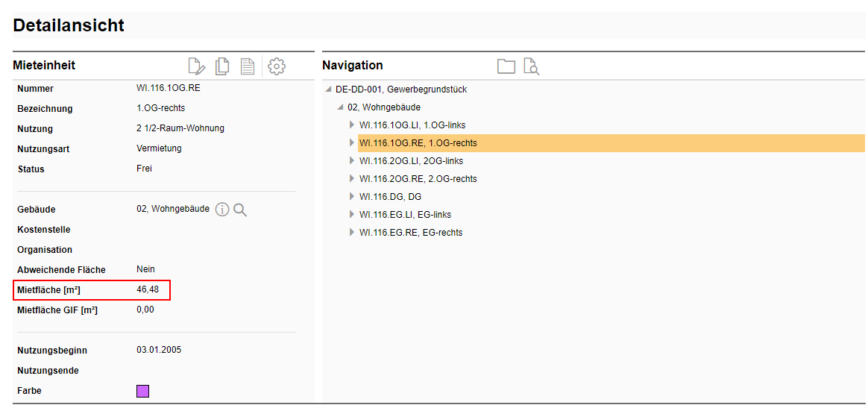This screenshot has width=868, height=408.
Task: Click the folder icon in Navigation header
Action: 506,66
